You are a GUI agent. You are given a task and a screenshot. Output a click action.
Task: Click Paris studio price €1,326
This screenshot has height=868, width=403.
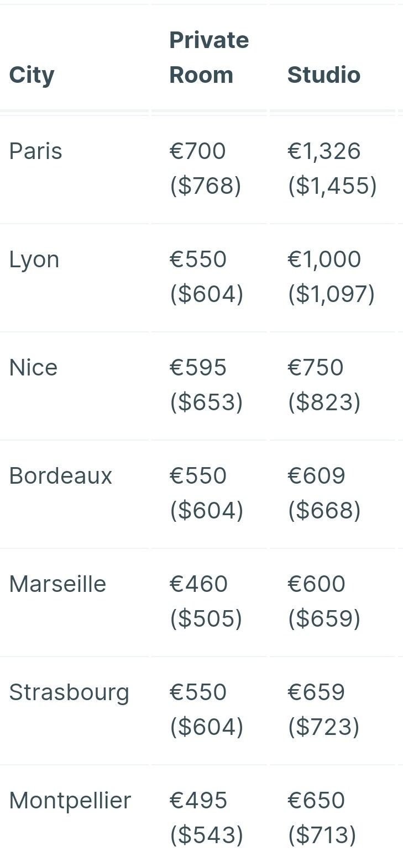click(324, 151)
